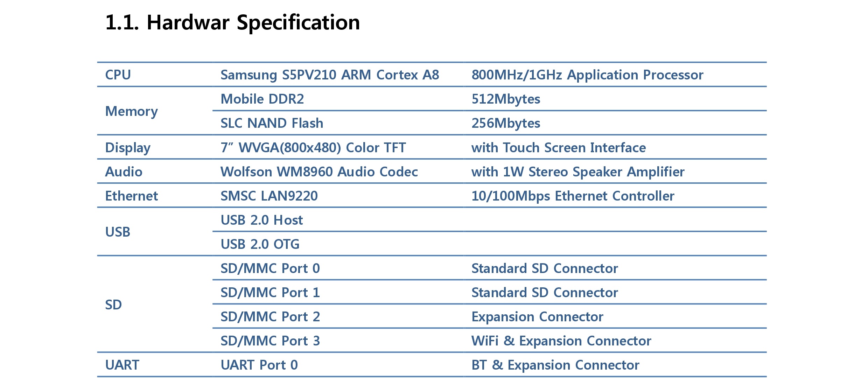Image resolution: width=868 pixels, height=378 pixels.
Task: Click '10/100Mbps Ethernet Controller' text
Action: click(x=573, y=196)
